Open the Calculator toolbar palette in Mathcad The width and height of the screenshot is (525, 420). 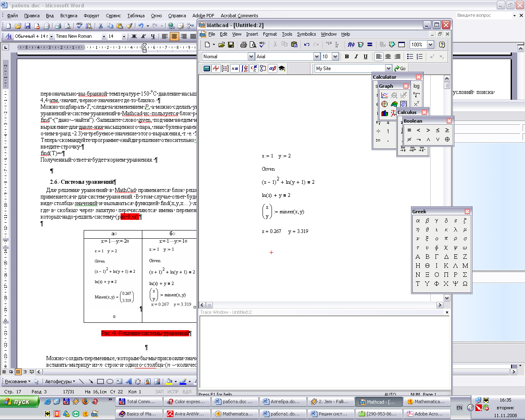tap(207, 68)
